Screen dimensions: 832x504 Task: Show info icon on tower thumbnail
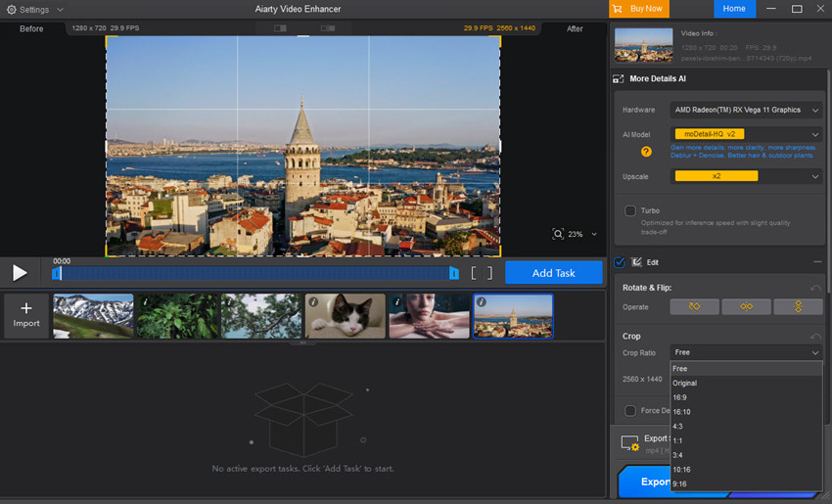click(x=482, y=301)
